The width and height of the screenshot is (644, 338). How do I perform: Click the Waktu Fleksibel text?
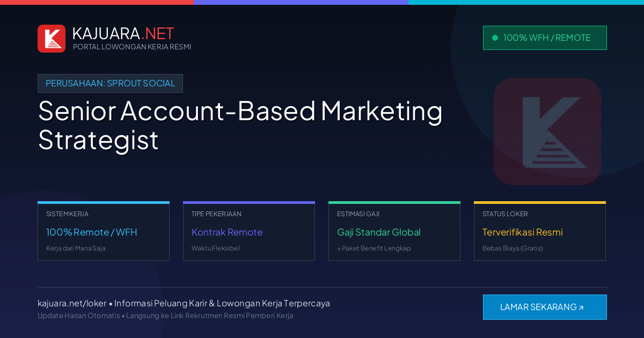click(216, 248)
